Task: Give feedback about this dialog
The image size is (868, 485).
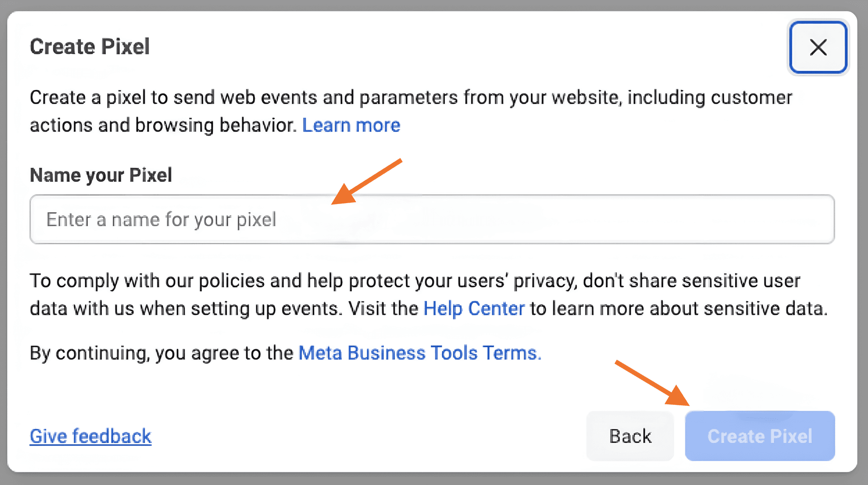Action: 90,436
